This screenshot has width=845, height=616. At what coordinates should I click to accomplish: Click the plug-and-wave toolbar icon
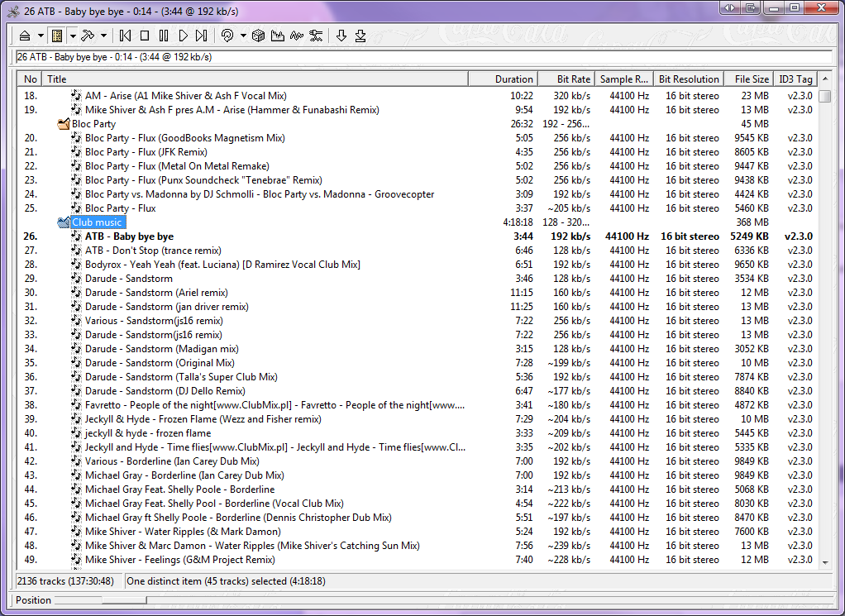[x=316, y=36]
